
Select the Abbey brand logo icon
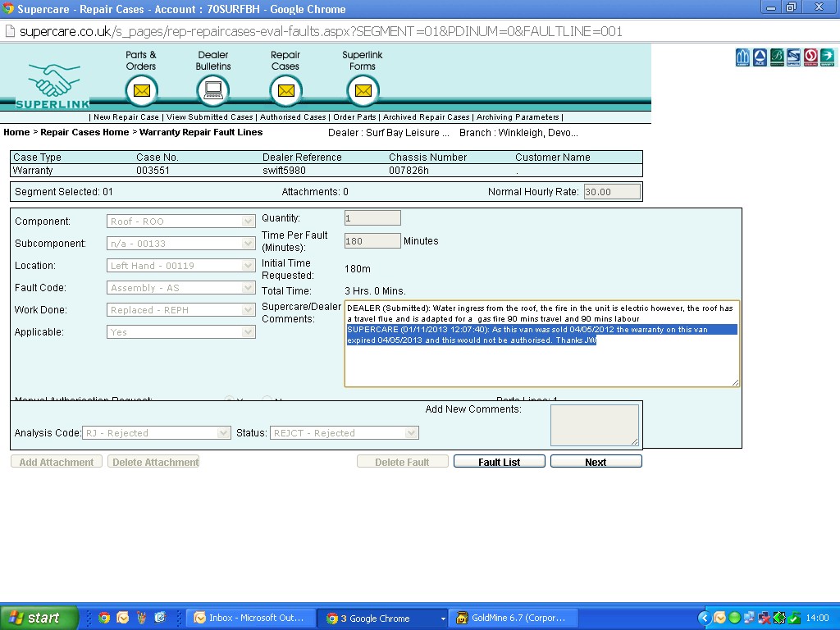tap(743, 57)
